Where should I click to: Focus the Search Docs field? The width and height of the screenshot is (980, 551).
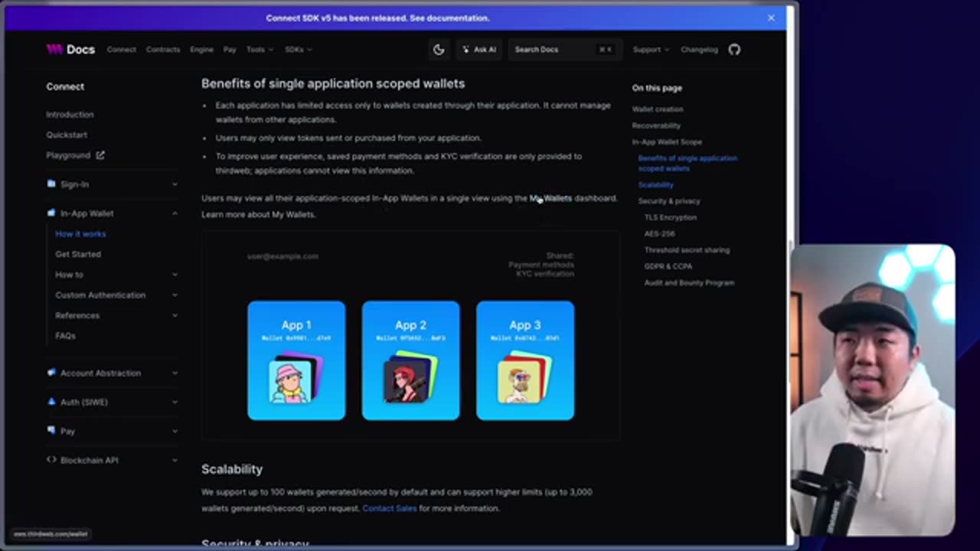point(563,49)
